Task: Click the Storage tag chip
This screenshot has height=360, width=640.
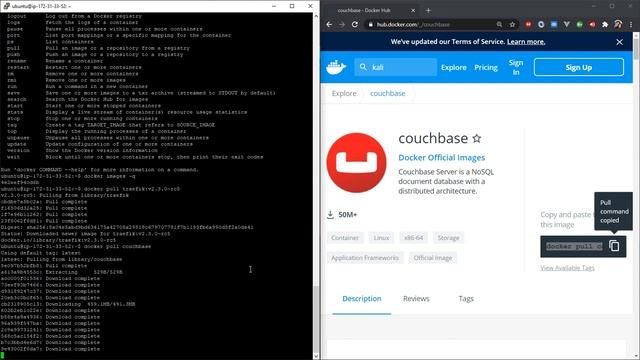Action: (x=449, y=238)
